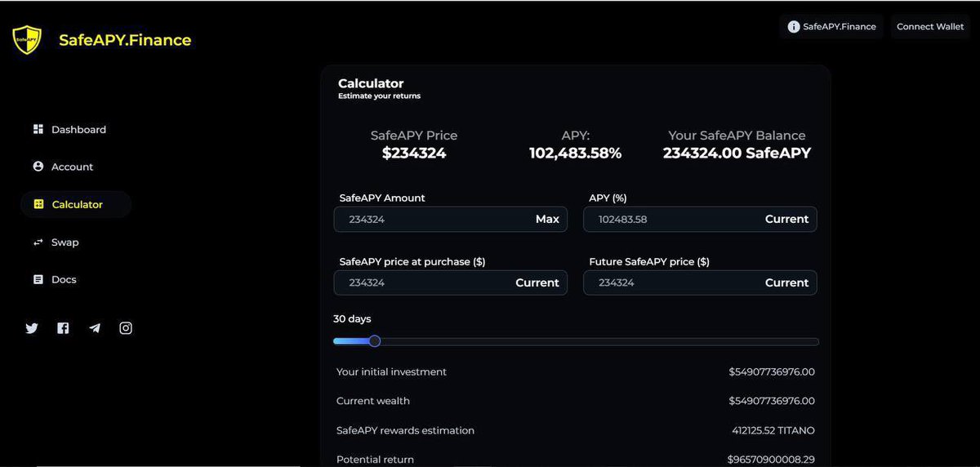Image resolution: width=980 pixels, height=467 pixels.
Task: Open the Twitter social link
Action: click(32, 328)
